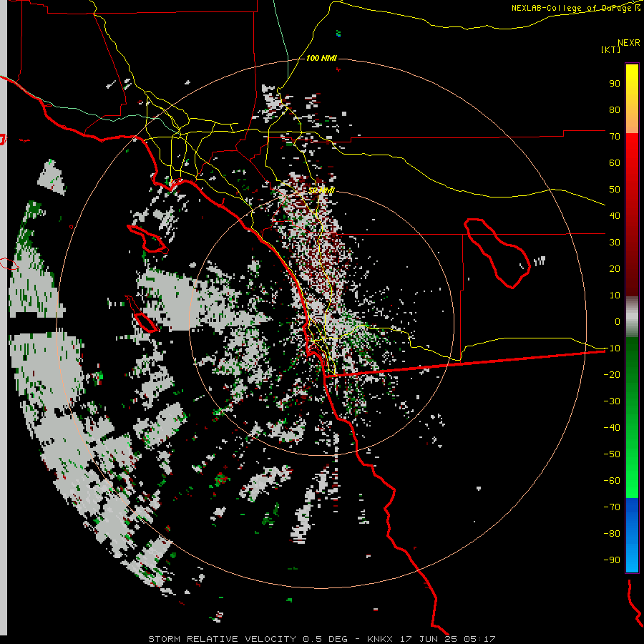644x644 pixels.
Task: Click the -60 value on velocity scale
Action: click(612, 481)
